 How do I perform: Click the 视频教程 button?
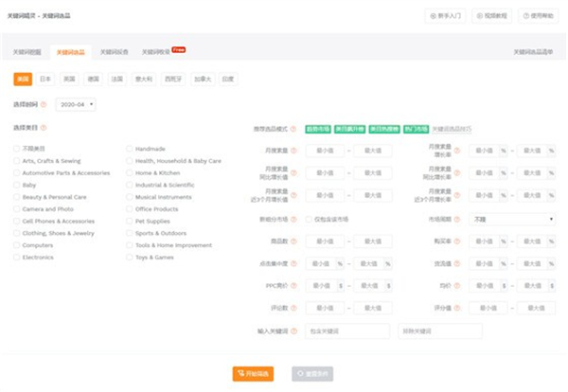[x=491, y=16]
